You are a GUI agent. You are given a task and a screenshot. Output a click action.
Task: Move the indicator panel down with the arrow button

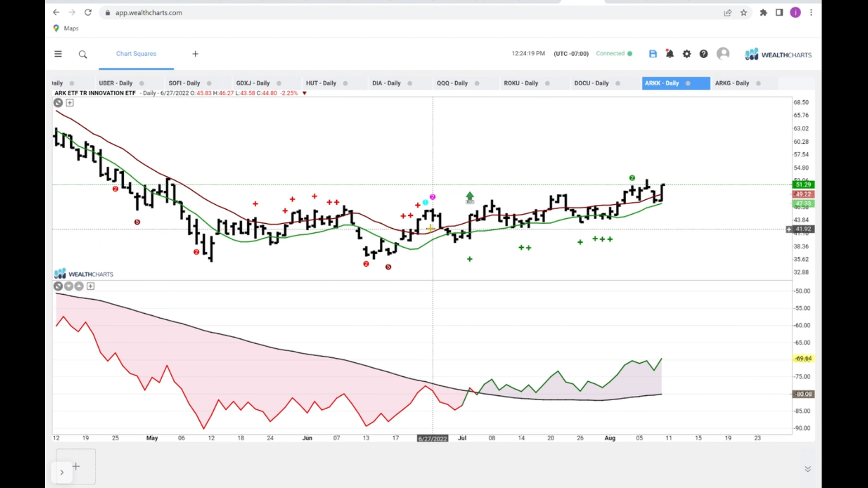[69, 286]
